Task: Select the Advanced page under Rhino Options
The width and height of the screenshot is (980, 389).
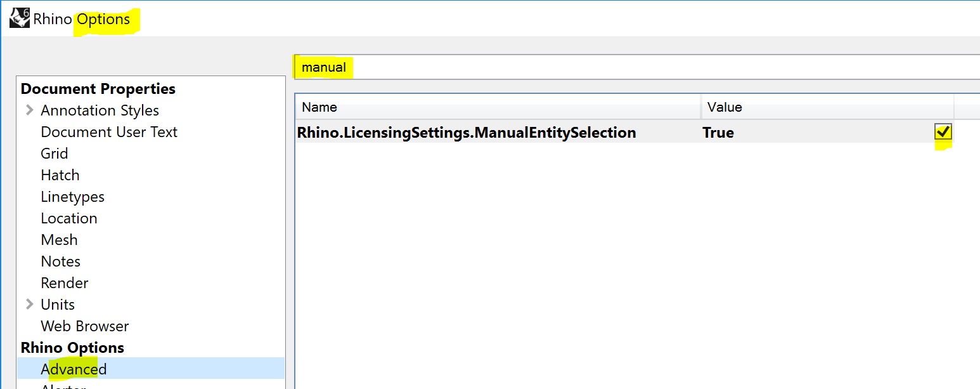Action: [151, 369]
